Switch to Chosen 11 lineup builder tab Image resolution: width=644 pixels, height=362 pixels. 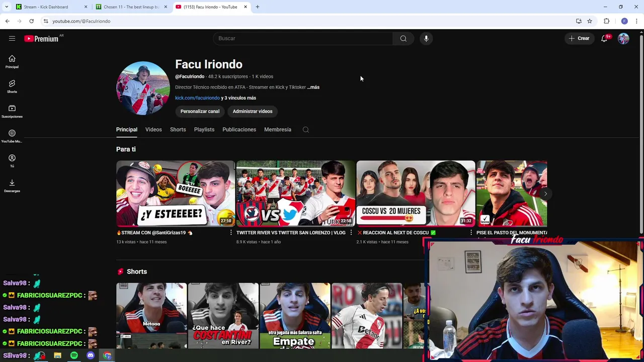(x=132, y=7)
